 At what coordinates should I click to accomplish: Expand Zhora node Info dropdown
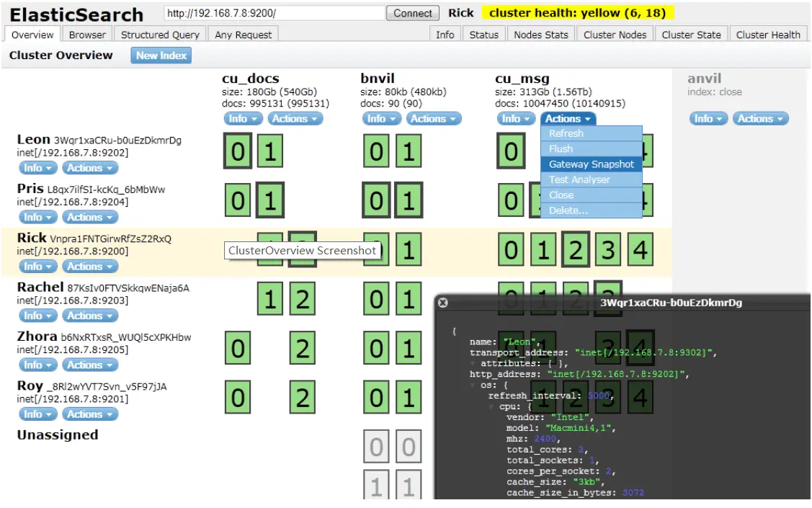pos(37,365)
